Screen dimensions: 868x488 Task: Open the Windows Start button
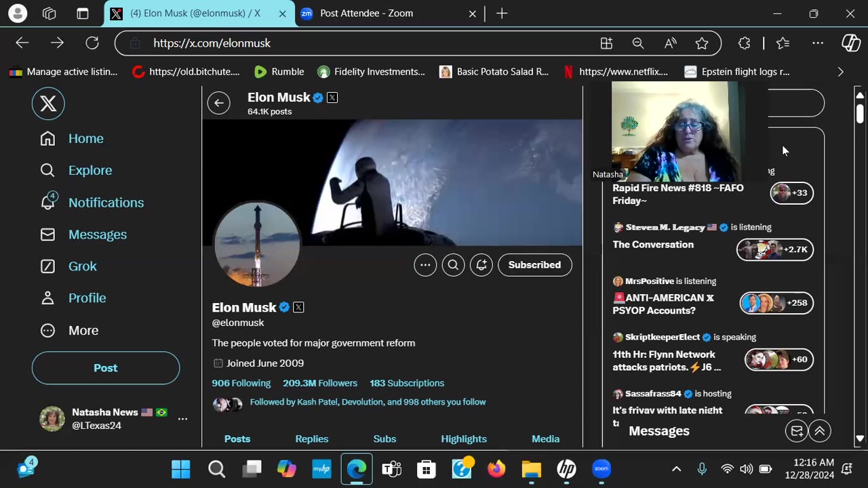pyautogui.click(x=181, y=469)
